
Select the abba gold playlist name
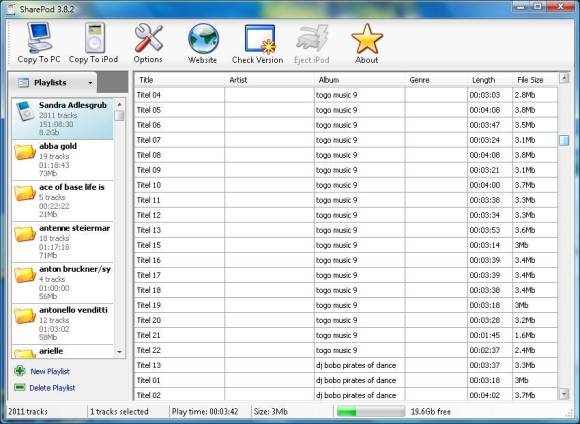(58, 146)
